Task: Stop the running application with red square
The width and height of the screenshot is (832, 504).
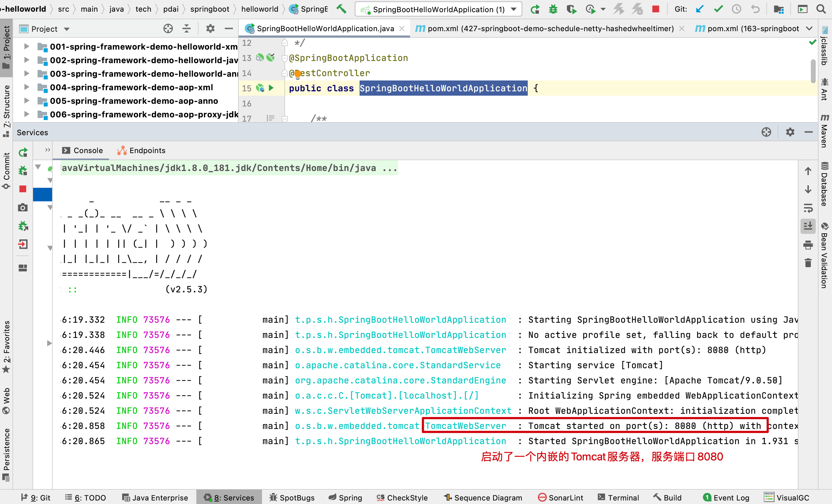Action: point(655,9)
